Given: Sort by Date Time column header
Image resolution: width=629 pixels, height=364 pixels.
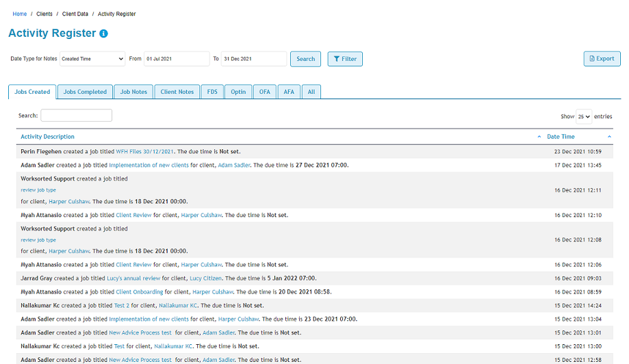Looking at the screenshot, I should (561, 137).
